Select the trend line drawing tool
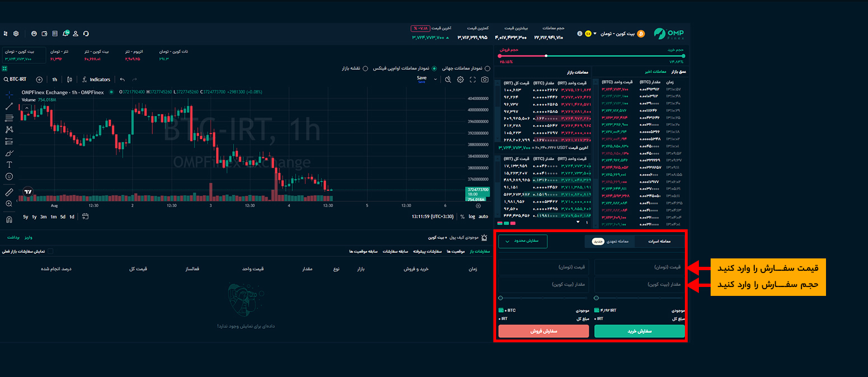This screenshot has height=377, width=868. pos(9,106)
